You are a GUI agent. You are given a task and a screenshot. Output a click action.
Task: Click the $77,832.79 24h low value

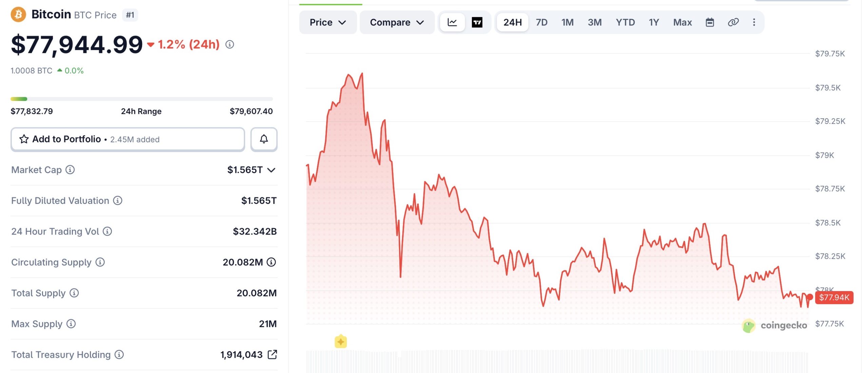[32, 111]
